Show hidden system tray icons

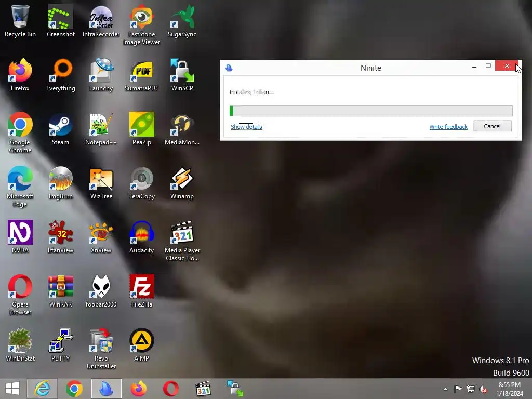pos(445,389)
